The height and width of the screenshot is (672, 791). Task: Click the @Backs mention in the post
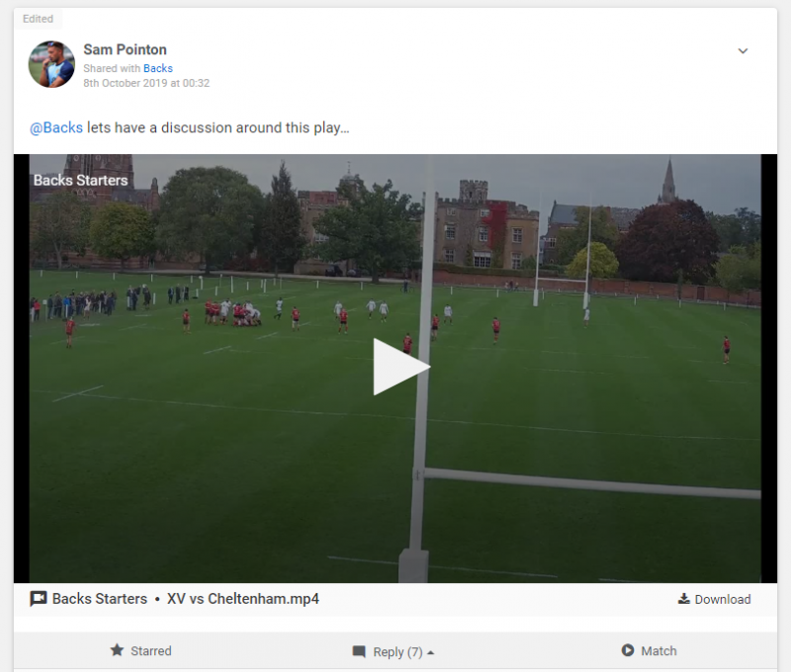point(56,127)
